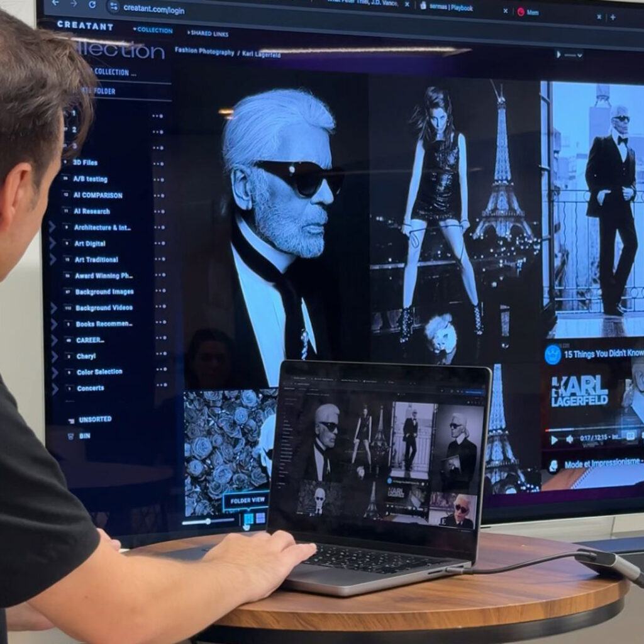Open the model and Eiffel Tower image
Screen dimensions: 644x644
454,218
